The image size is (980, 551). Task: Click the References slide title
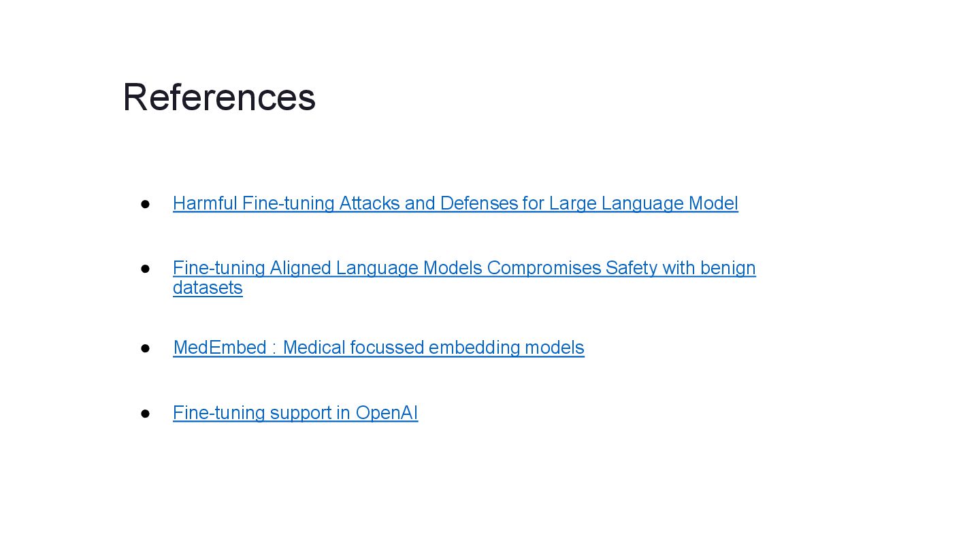[x=219, y=97]
